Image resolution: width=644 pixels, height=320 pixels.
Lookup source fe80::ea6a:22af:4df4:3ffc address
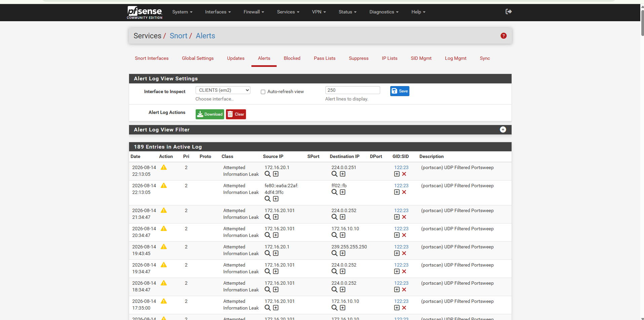pyautogui.click(x=268, y=199)
